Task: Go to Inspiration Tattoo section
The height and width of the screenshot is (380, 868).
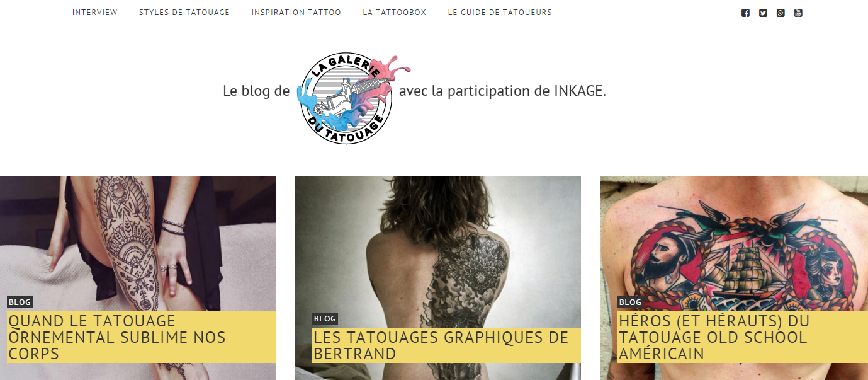Action: (296, 13)
